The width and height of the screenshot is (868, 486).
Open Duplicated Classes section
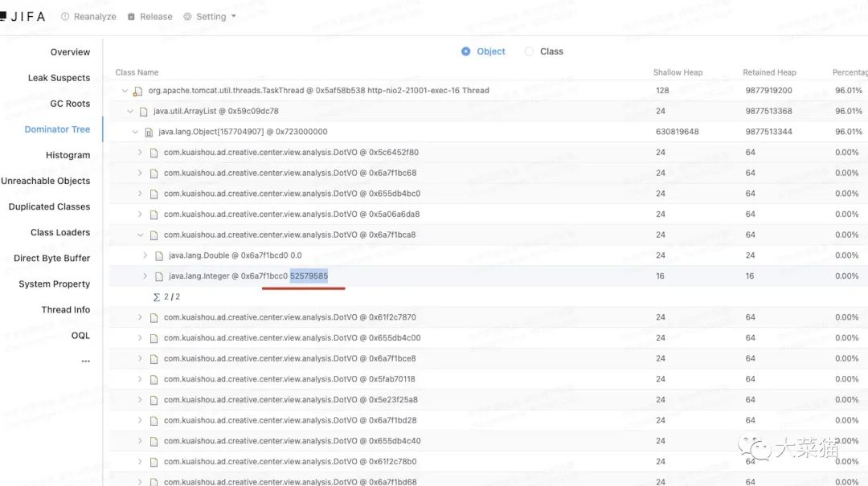pyautogui.click(x=49, y=207)
